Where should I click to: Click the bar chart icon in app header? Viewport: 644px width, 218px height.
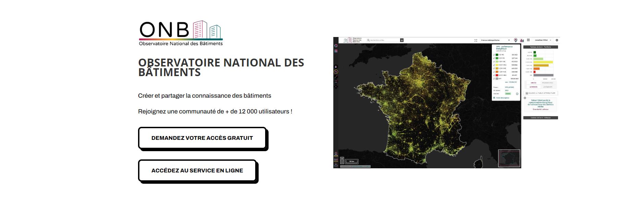[522, 40]
